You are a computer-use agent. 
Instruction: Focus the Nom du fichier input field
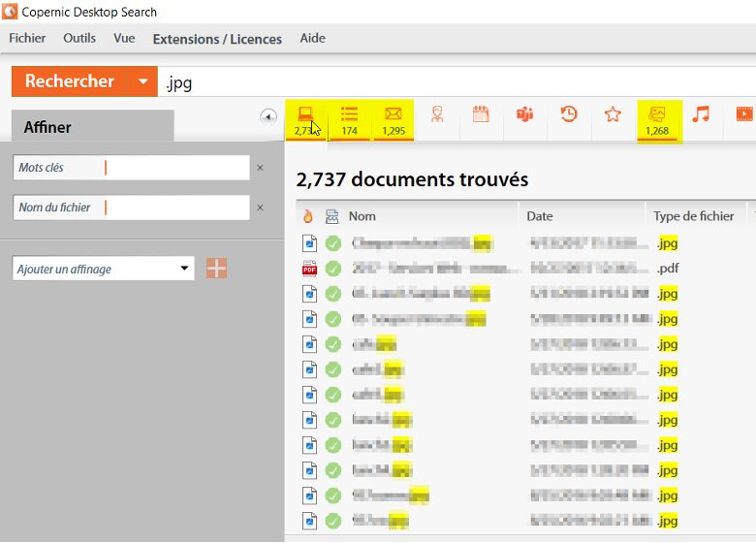(177, 208)
